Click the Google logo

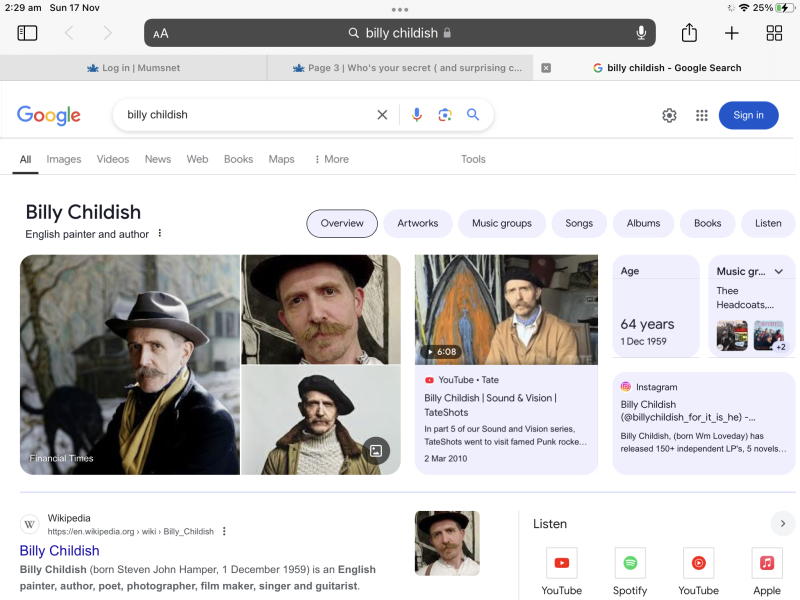49,115
